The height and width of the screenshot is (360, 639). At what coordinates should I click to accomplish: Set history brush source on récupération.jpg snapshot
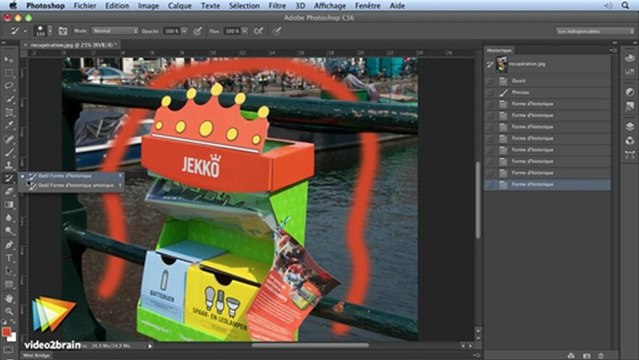tap(490, 64)
